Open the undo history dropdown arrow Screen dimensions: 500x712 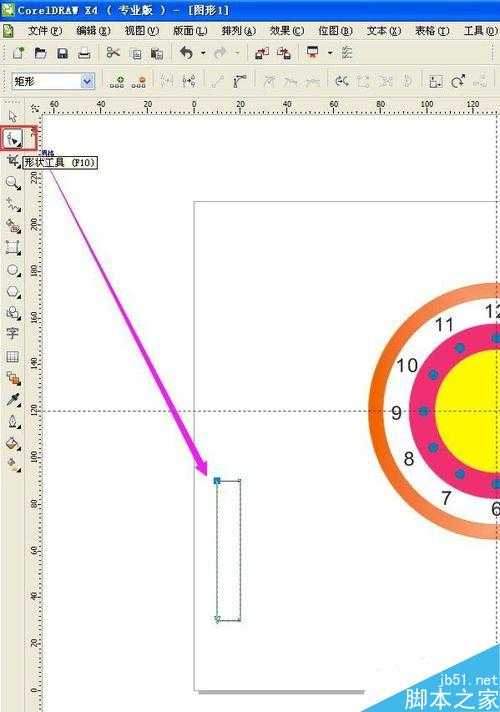203,54
